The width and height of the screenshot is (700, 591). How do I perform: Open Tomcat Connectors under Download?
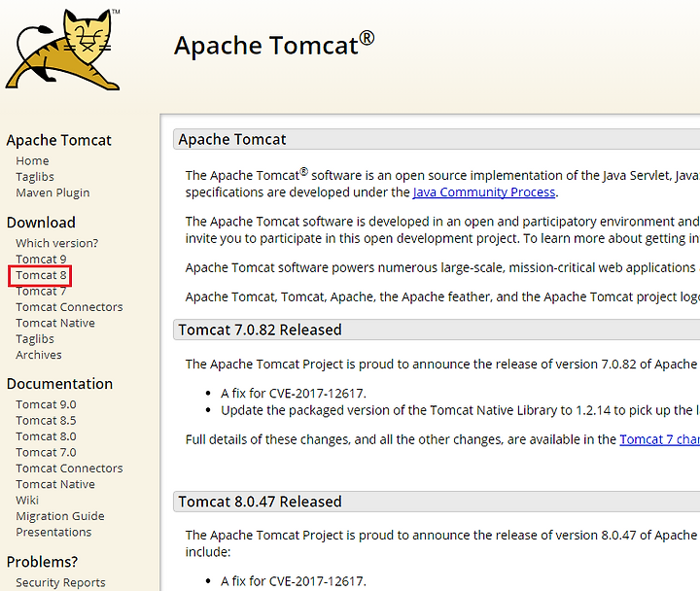[69, 307]
